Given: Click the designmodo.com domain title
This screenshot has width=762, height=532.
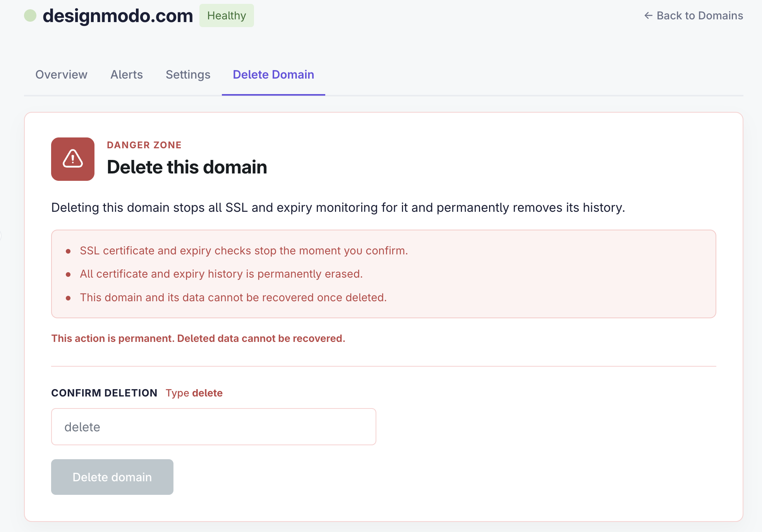Looking at the screenshot, I should [118, 15].
